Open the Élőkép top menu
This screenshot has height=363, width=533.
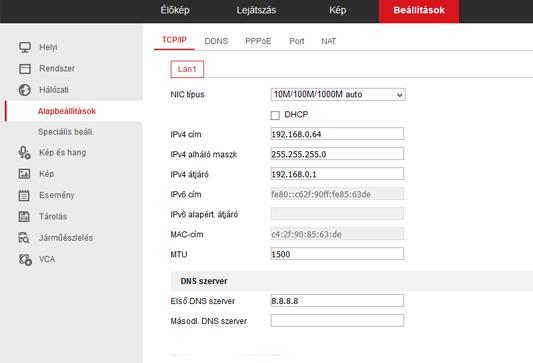[x=175, y=10]
